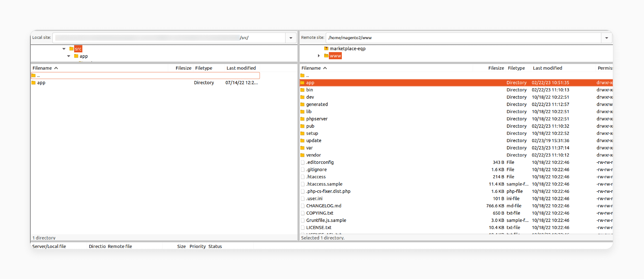Select the .user.ini file name
Screen dimensions: 644x279
coord(314,199)
